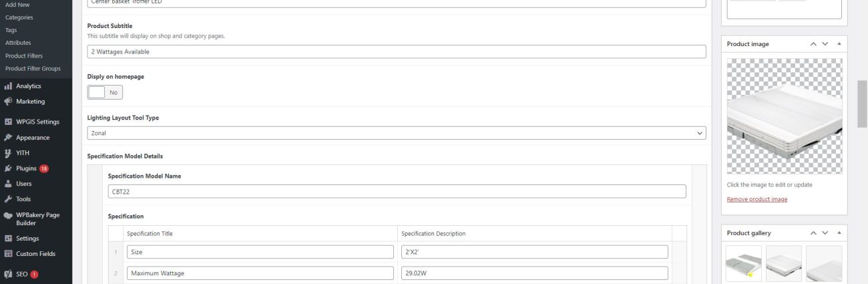
Task: Open the Custom Fields menu
Action: click(x=35, y=254)
